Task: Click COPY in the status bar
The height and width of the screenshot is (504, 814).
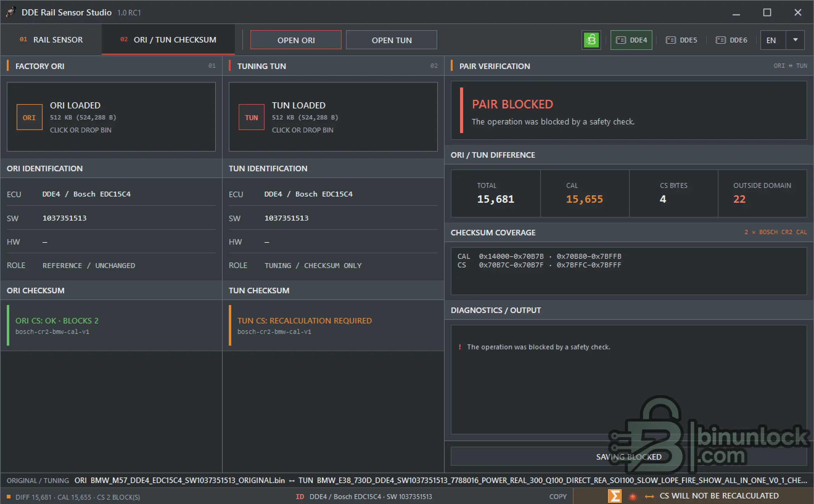Action: [x=558, y=496]
